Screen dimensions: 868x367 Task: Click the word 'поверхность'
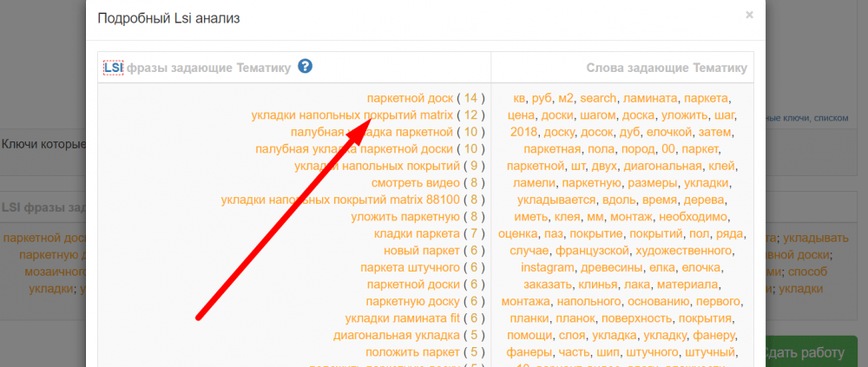[638, 318]
